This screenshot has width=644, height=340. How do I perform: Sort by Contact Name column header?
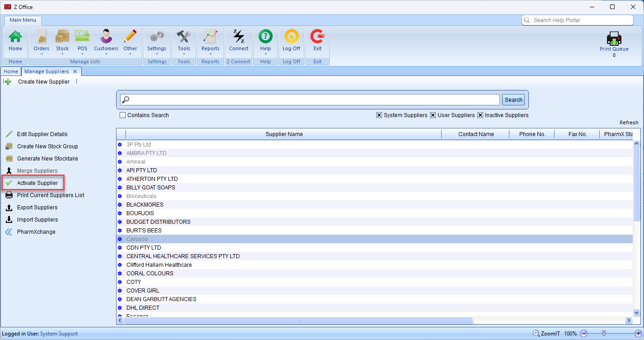pos(476,134)
